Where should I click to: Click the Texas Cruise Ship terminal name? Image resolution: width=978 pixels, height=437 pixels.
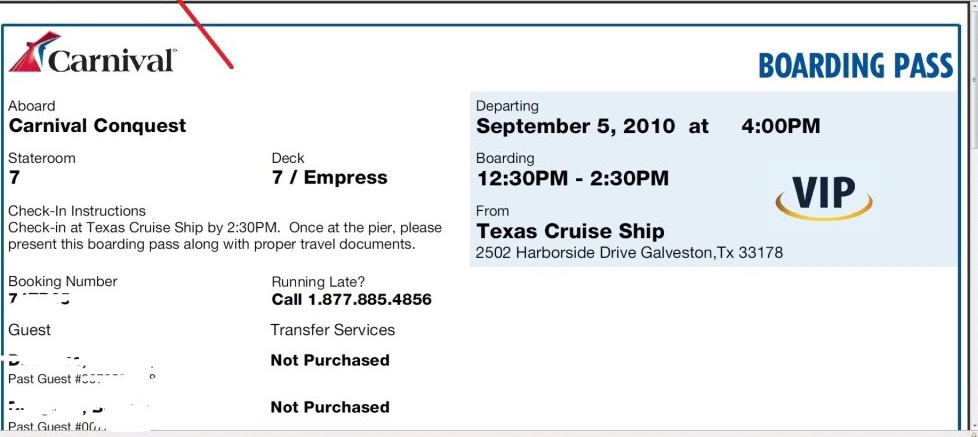coord(570,231)
